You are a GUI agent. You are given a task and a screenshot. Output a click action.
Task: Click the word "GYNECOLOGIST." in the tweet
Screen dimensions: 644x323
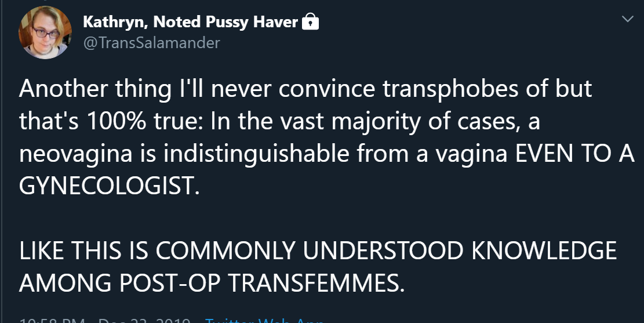click(x=109, y=186)
